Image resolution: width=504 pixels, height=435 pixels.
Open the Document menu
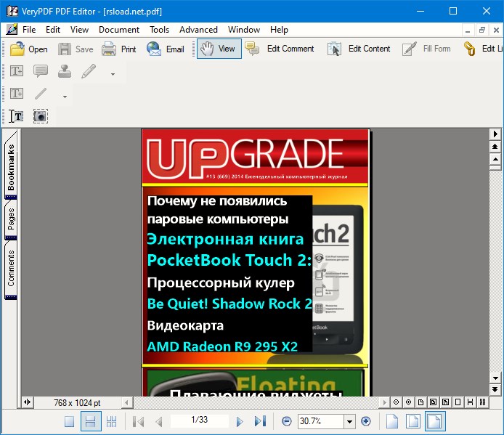pyautogui.click(x=119, y=30)
